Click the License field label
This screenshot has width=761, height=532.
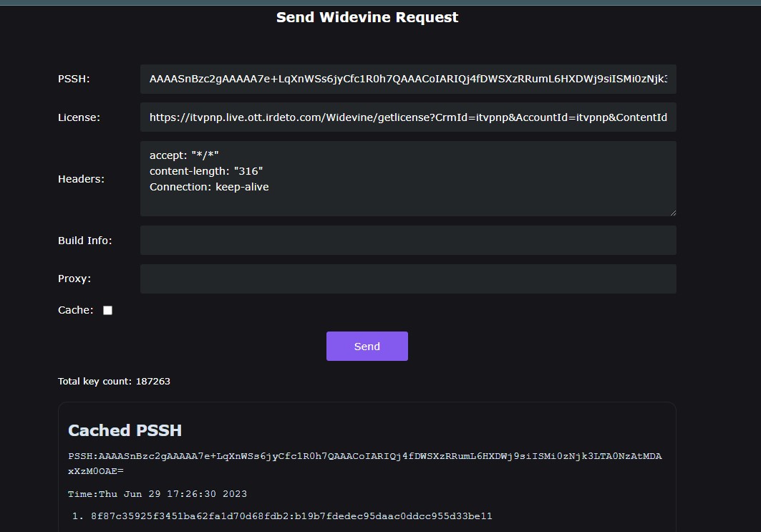[x=79, y=117]
